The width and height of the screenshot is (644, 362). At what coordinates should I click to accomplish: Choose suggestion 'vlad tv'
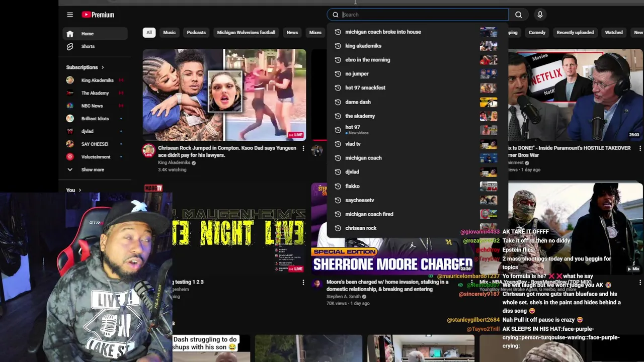pos(417,144)
